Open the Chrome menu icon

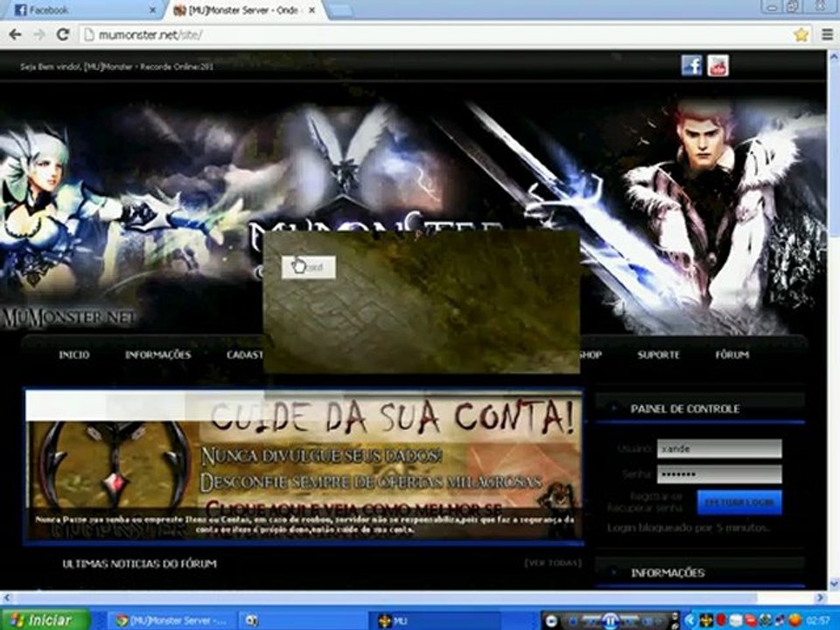tap(828, 35)
